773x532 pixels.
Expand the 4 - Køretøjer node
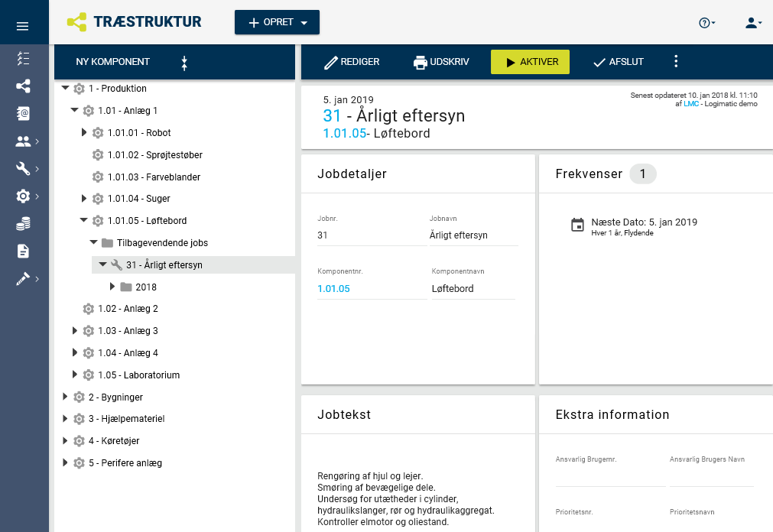coord(65,440)
